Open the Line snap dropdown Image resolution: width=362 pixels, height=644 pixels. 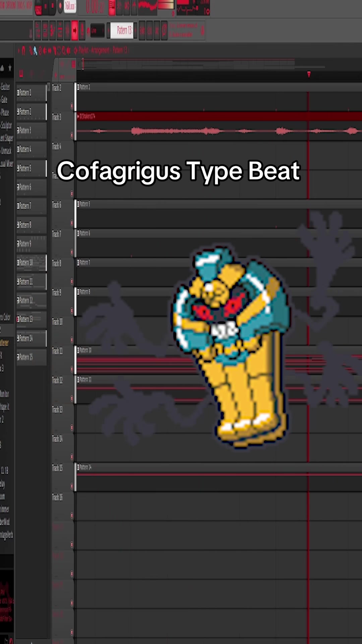[97, 31]
